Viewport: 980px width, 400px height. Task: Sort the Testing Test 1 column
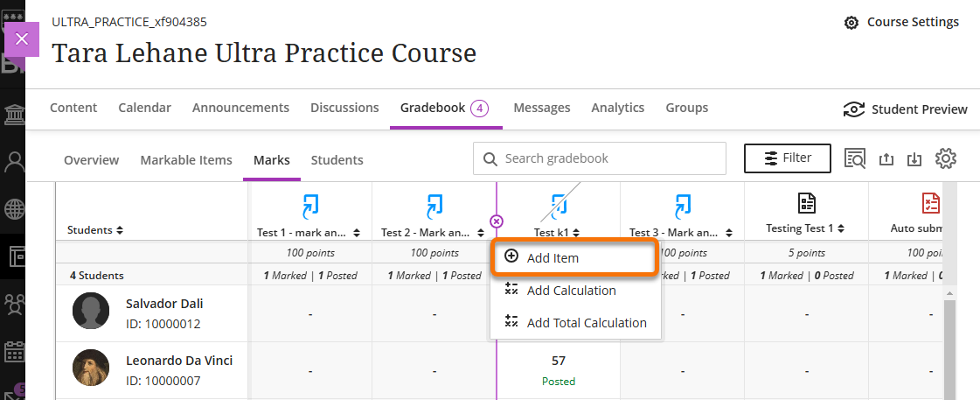[x=841, y=228]
